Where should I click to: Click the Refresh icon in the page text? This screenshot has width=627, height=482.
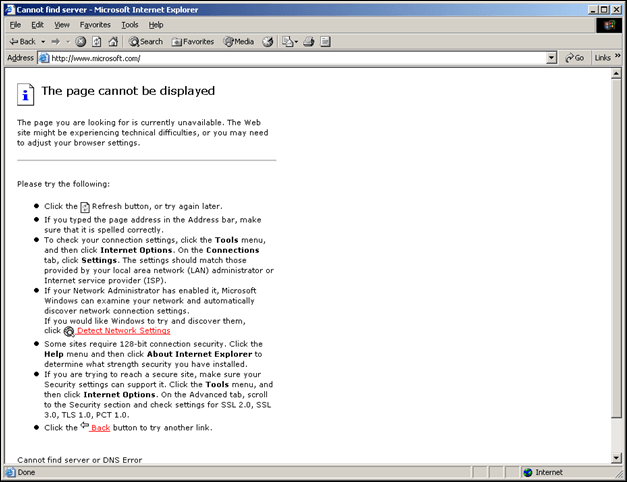[85, 207]
